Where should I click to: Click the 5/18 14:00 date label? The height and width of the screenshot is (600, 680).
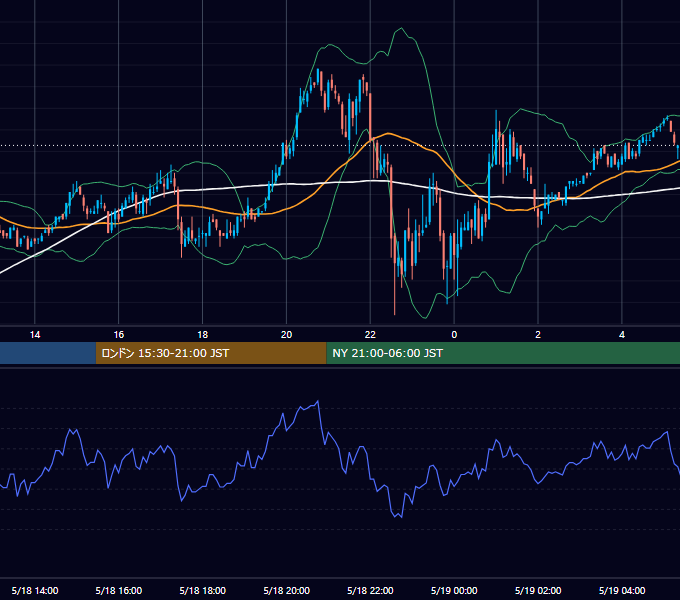point(35,590)
